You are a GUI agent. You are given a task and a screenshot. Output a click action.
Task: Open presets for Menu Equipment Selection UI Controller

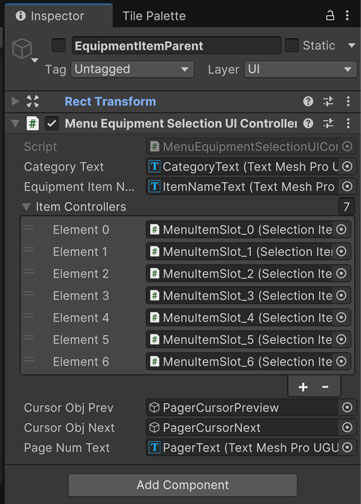[328, 124]
